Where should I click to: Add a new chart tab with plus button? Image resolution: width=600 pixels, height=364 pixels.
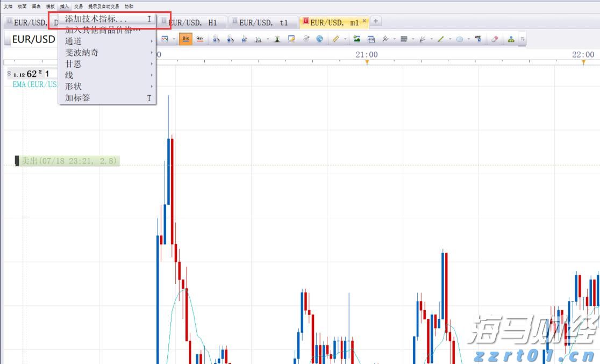pyautogui.click(x=376, y=22)
